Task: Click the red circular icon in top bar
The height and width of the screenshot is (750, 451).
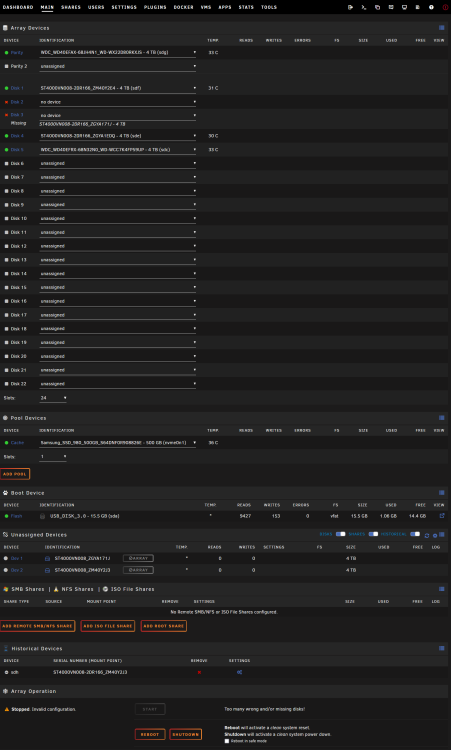Action: [445, 7]
